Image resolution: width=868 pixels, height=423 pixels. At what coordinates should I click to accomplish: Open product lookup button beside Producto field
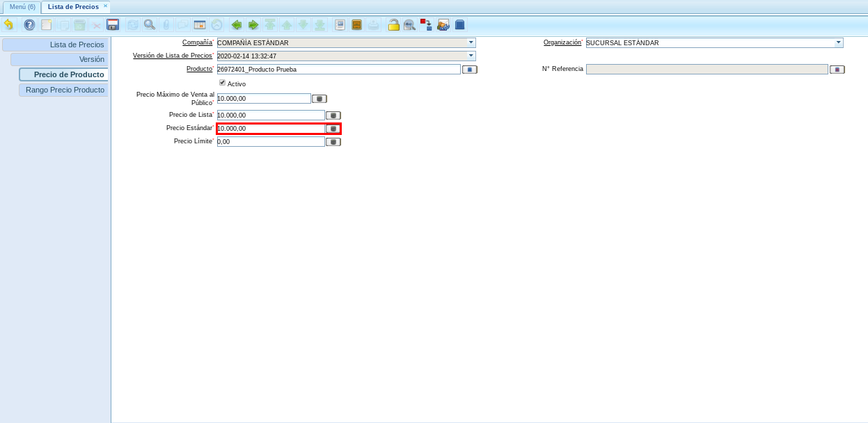click(470, 70)
